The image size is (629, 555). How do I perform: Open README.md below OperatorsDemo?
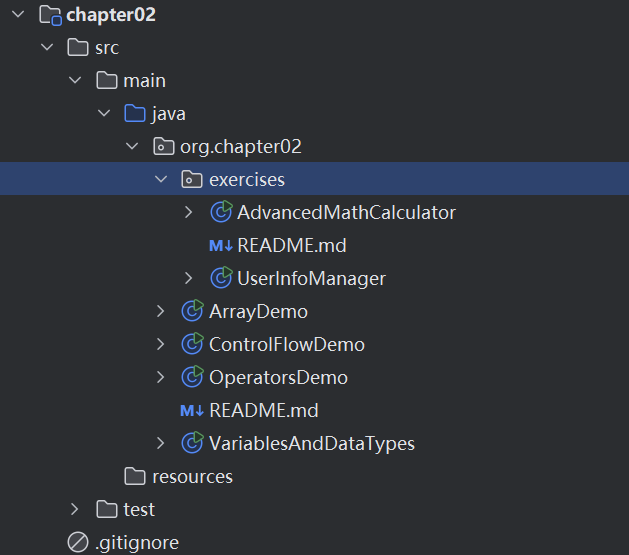point(264,411)
